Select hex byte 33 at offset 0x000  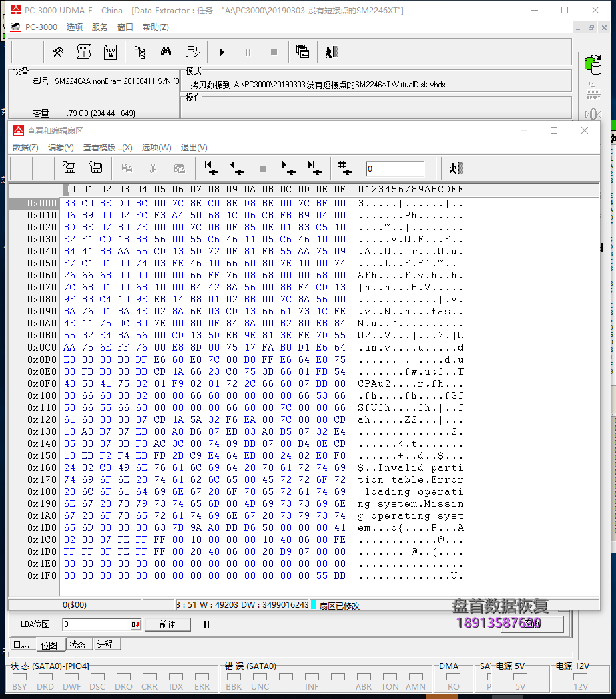(x=69, y=203)
